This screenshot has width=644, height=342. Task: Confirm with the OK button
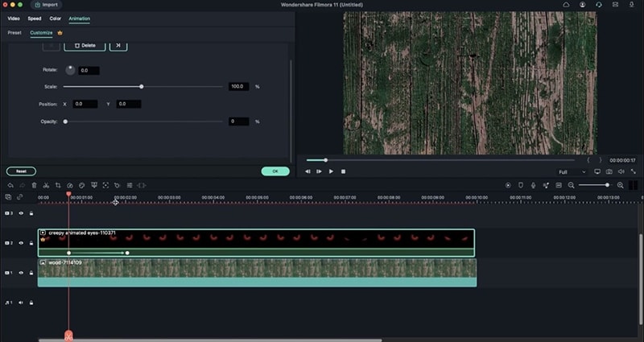tap(275, 171)
